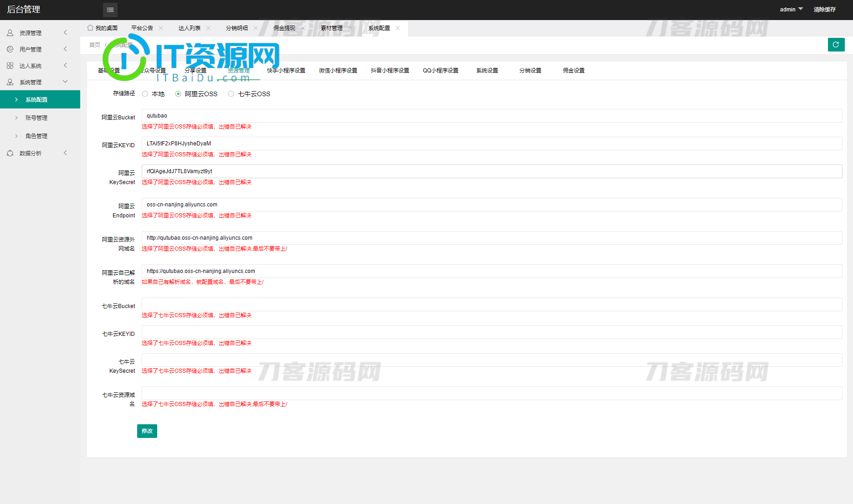Click the green refresh icon button

[836, 45]
